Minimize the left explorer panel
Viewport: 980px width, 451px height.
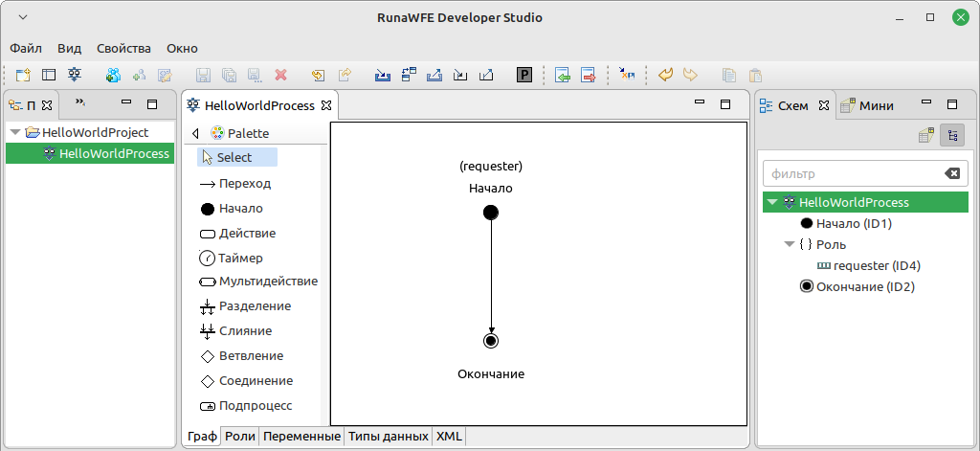tap(126, 101)
